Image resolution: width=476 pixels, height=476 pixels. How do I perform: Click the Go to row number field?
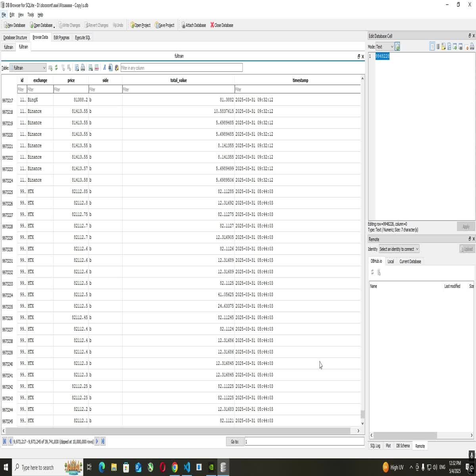304,441
